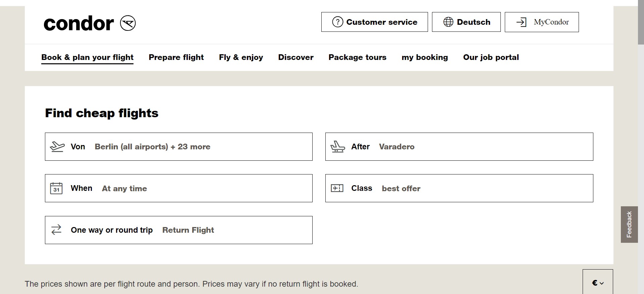Open the Prepare flight menu

pyautogui.click(x=176, y=57)
